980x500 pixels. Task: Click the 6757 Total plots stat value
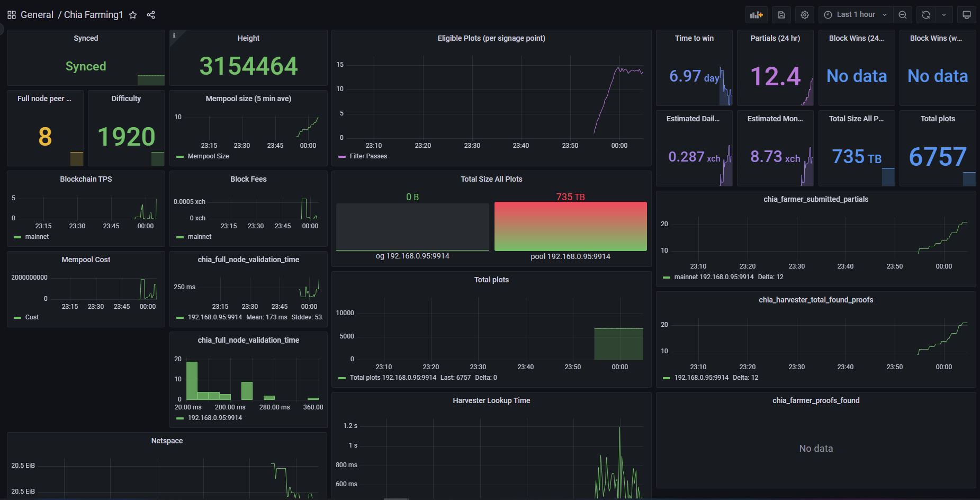938,157
